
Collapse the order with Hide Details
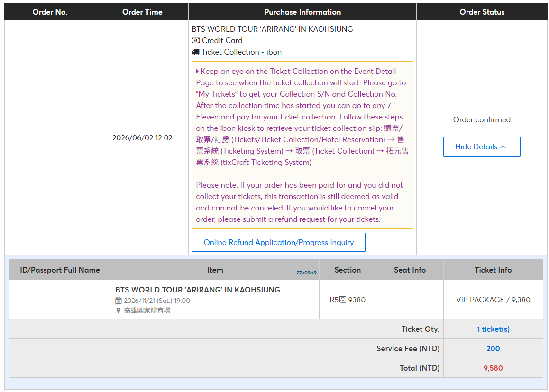[x=481, y=147]
